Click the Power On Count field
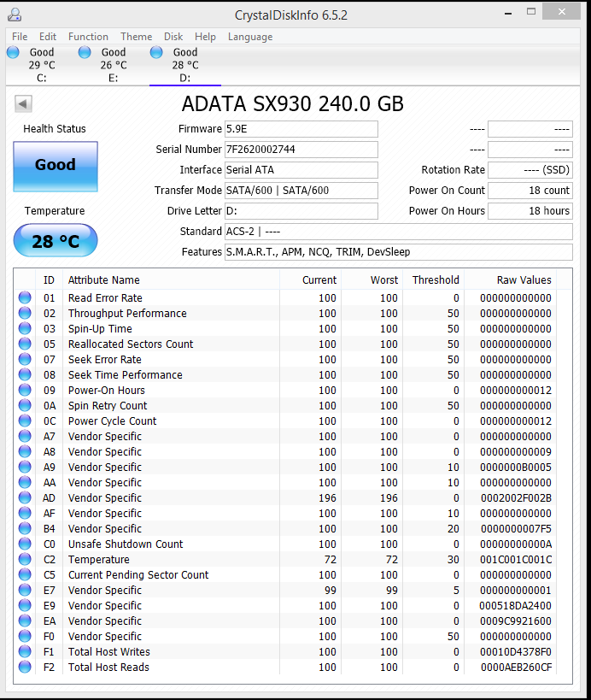The width and height of the screenshot is (591, 700). point(530,191)
